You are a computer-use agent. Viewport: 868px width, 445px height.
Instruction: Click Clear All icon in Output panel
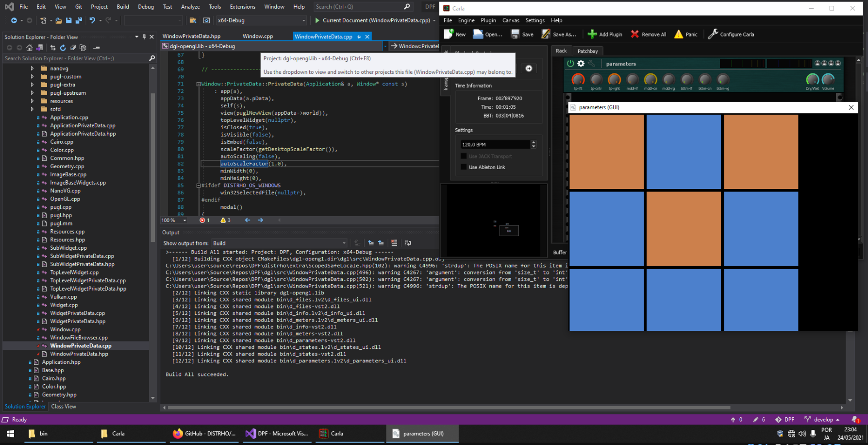click(x=394, y=243)
